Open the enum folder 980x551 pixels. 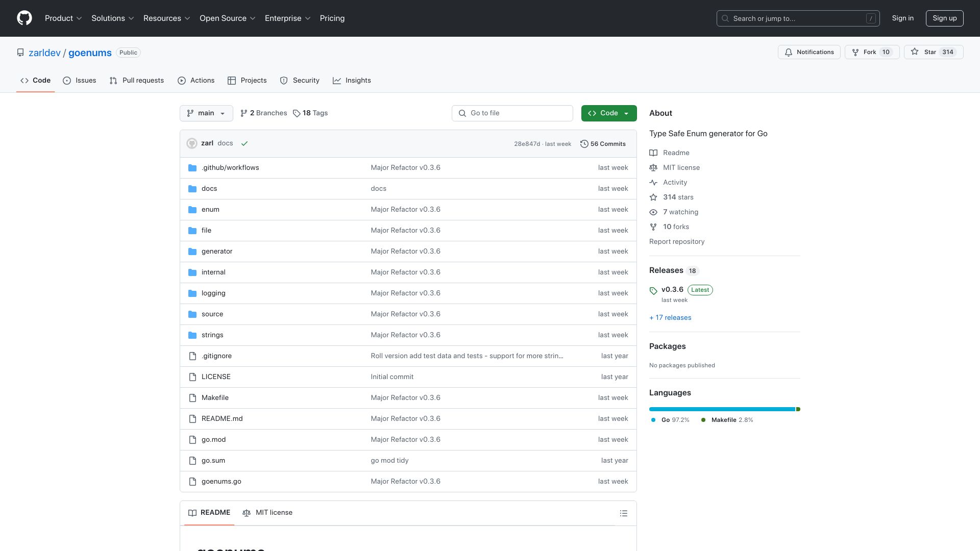210,210
